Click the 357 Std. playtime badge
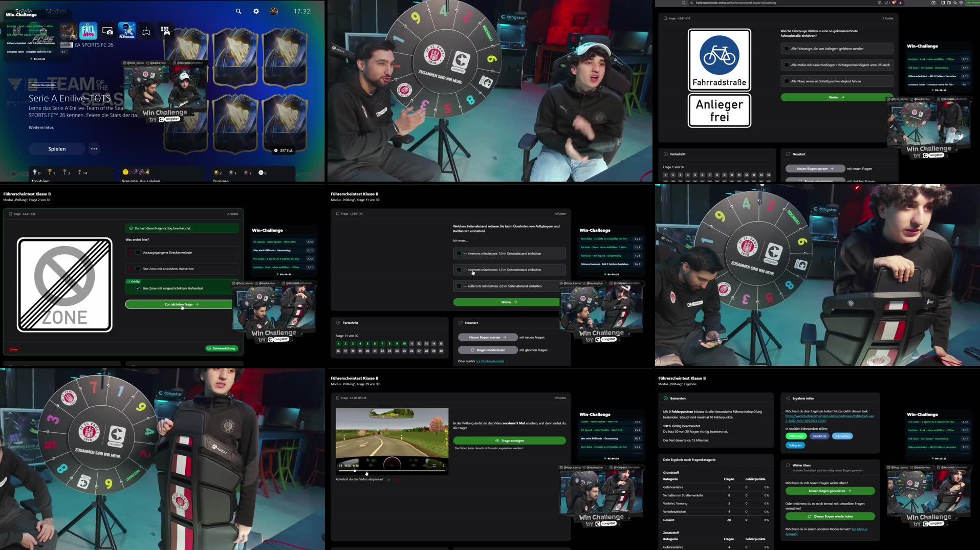980x550 pixels. (x=284, y=150)
